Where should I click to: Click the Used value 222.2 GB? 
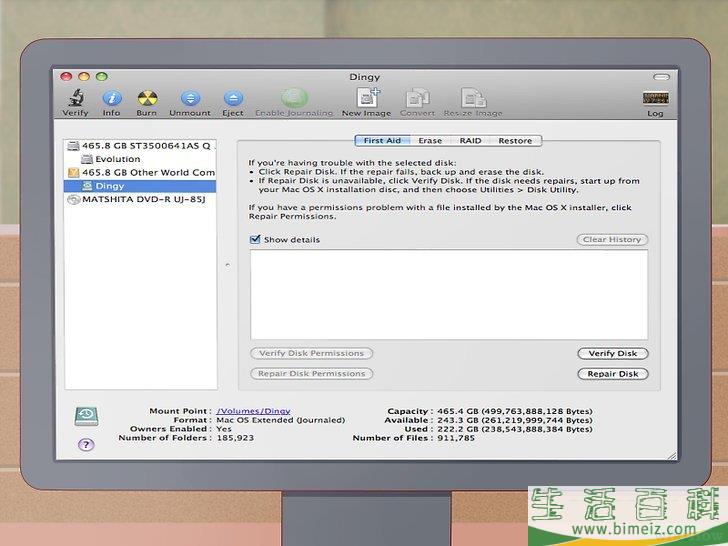coord(514,429)
